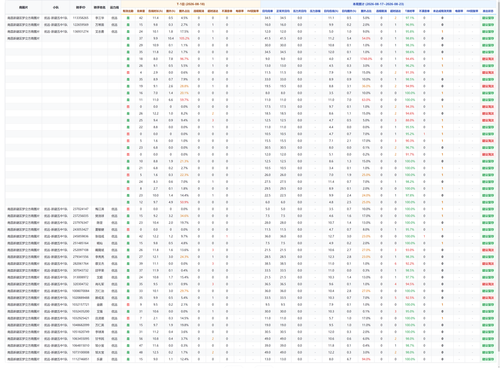Image resolution: width=500 pixels, height=368 pixels.
Task: Click the orange 2 in the first data row
Action: (395, 18)
